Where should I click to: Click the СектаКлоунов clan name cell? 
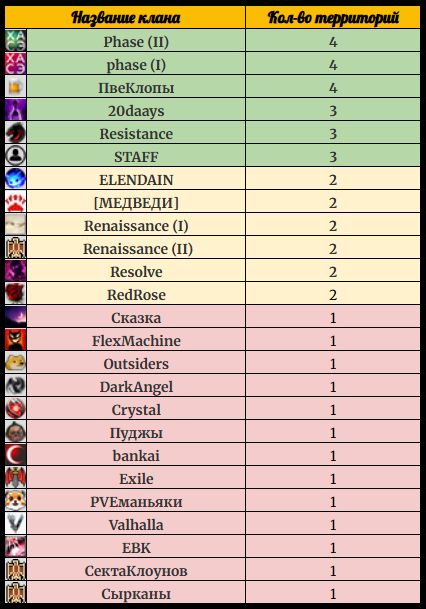pyautogui.click(x=136, y=569)
